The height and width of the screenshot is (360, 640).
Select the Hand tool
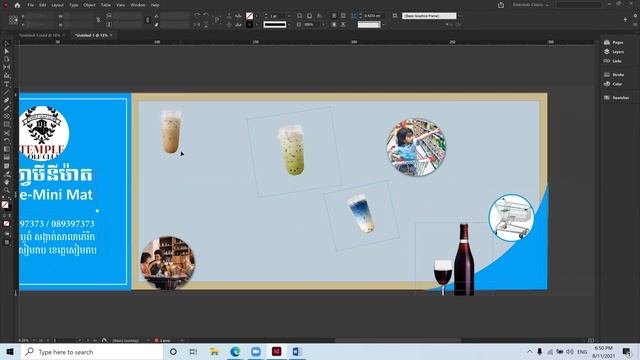coord(7,182)
